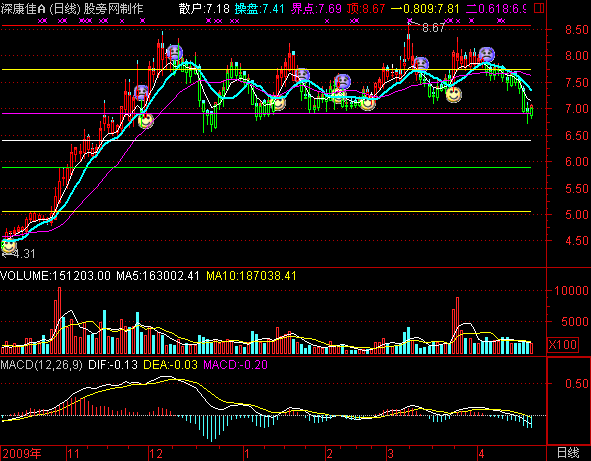Image resolution: width=591 pixels, height=461 pixels.
Task: Toggle the 散户 7.18 indicator label
Action: pos(204,8)
